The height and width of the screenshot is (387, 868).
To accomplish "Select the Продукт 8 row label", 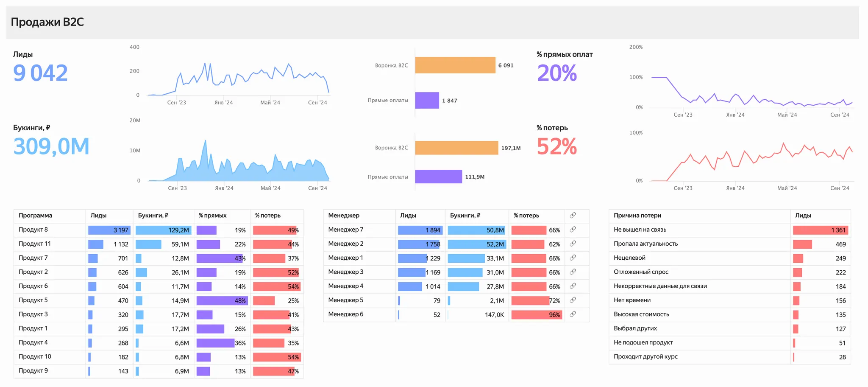I will pyautogui.click(x=33, y=230).
